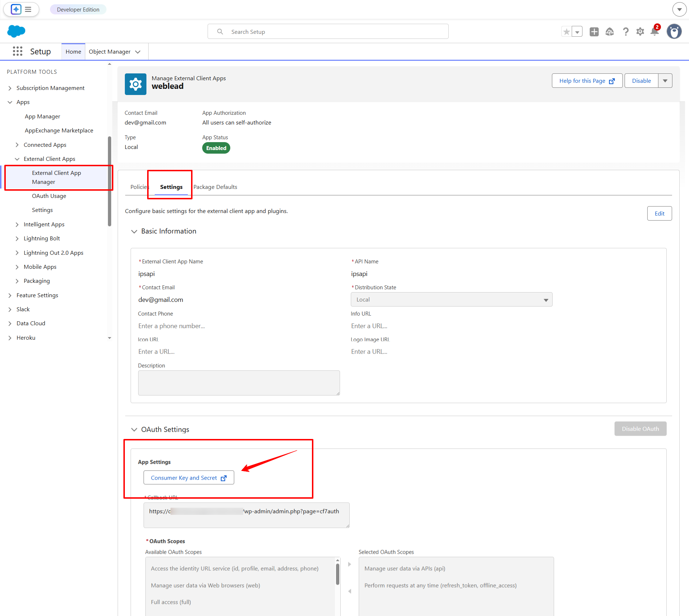Screen dimensions: 689x616
Task: Collapse the Basic Information section
Action: click(134, 231)
